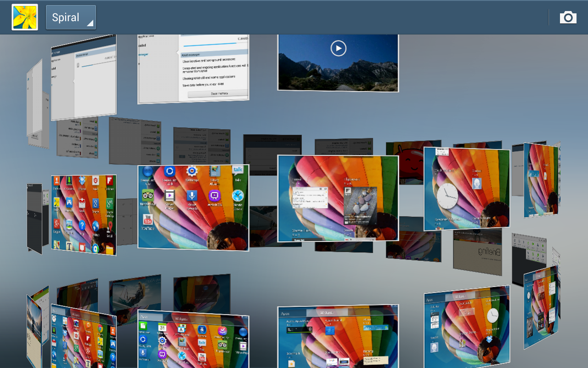588x368 pixels.
Task: Select the far-right angled balloon screenshot in middle row
Action: click(541, 179)
